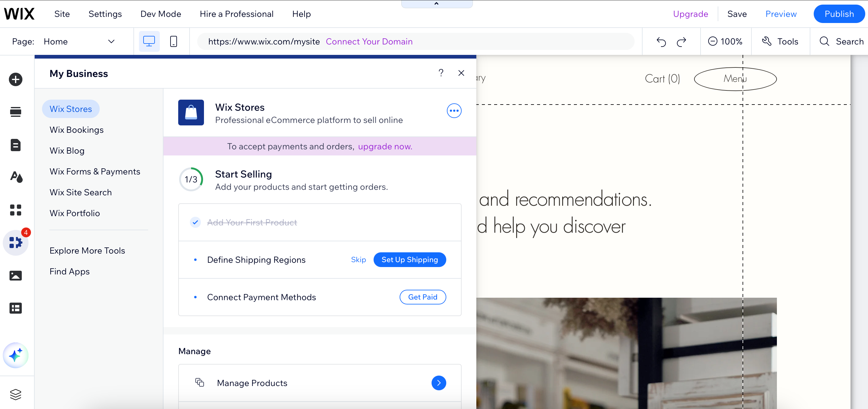Click the Manage Products arrow button
Viewport: 868px width, 409px height.
tap(439, 383)
